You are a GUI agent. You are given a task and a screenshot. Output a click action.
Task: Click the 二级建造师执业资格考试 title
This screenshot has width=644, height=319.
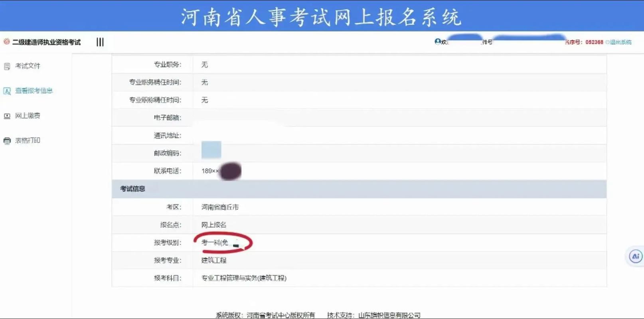46,42
